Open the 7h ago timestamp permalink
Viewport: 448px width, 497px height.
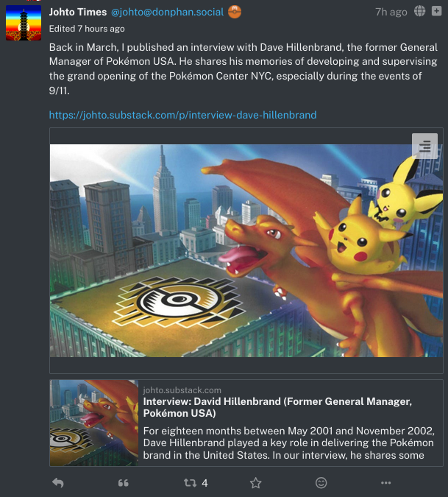[x=391, y=12]
